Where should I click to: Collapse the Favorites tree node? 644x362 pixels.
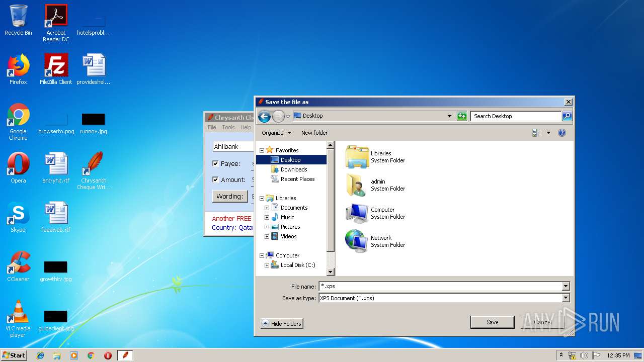pyautogui.click(x=262, y=150)
